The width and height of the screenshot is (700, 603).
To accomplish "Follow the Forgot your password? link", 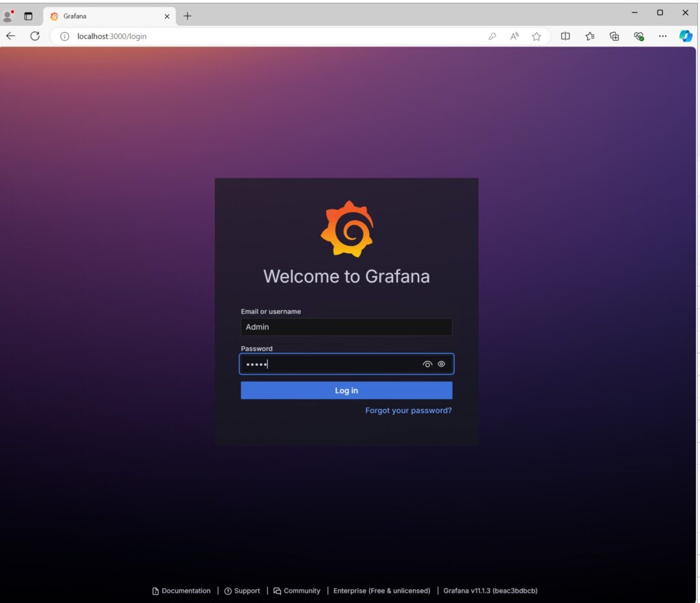I will (x=408, y=411).
